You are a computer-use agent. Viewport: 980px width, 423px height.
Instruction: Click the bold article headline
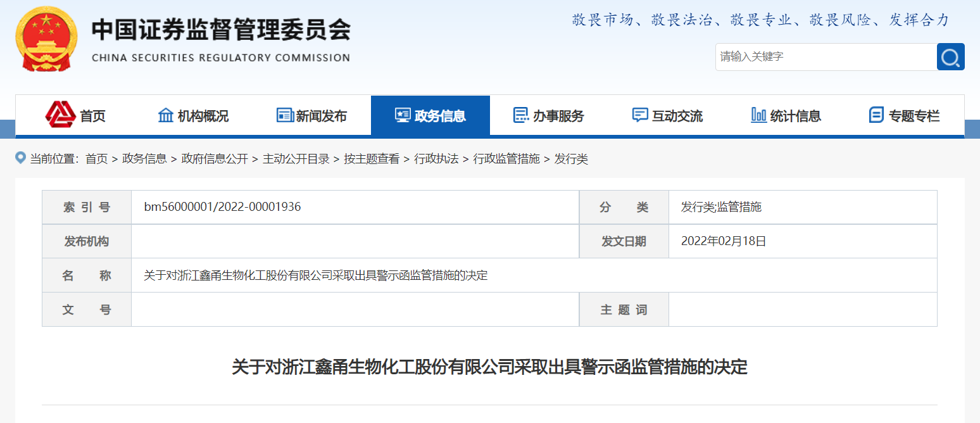(489, 367)
